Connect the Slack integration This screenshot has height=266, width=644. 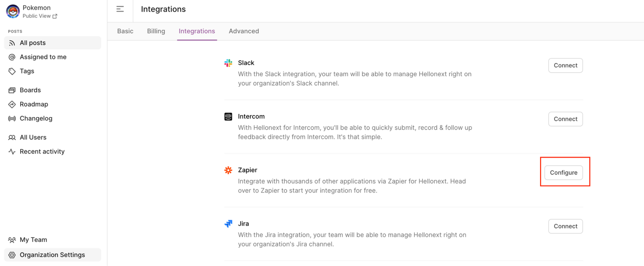pos(565,66)
